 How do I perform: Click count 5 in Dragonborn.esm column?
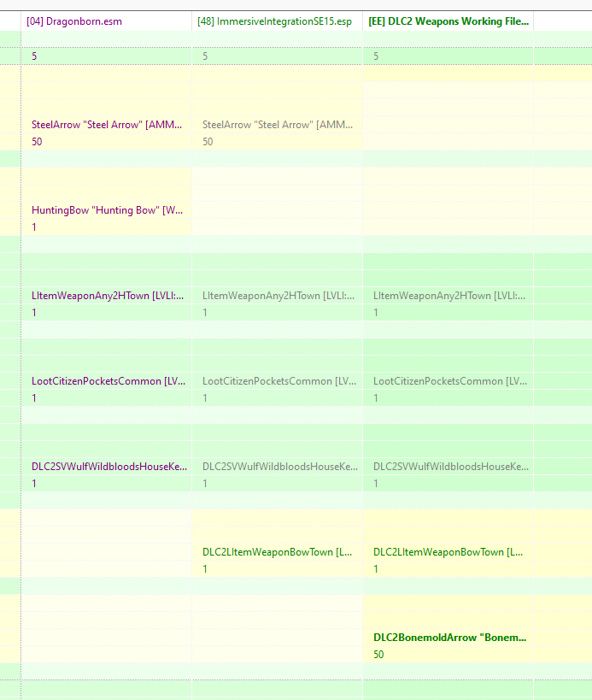click(34, 56)
